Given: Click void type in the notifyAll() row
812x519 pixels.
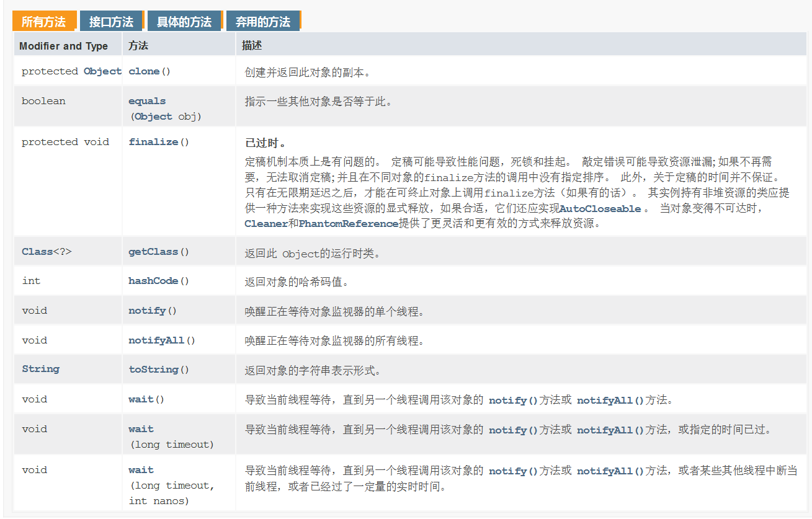Looking at the screenshot, I should coord(34,340).
